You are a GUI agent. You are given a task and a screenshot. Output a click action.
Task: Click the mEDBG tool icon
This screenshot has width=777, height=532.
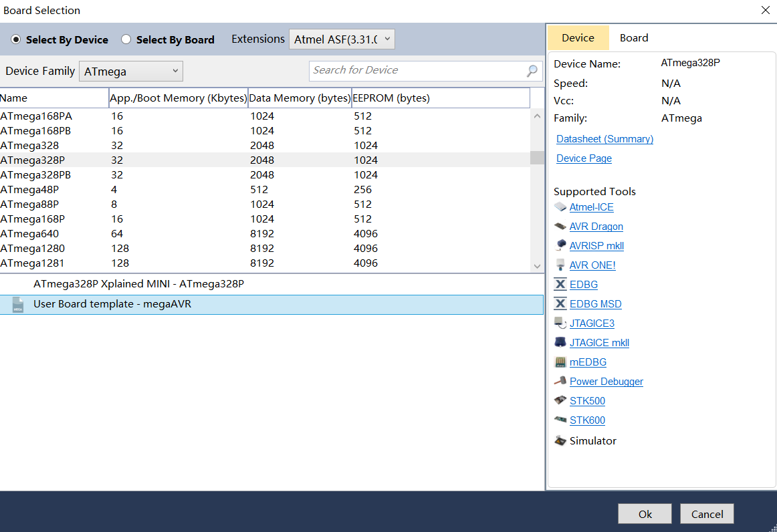[560, 362]
